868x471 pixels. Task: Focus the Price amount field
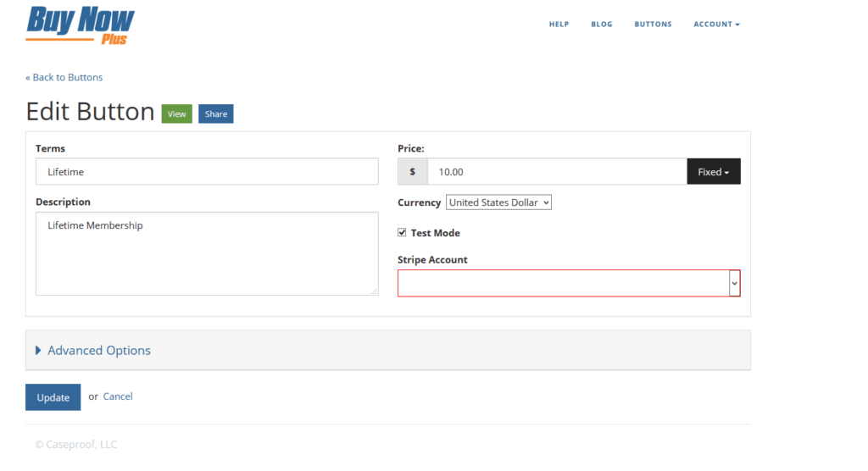(x=556, y=172)
